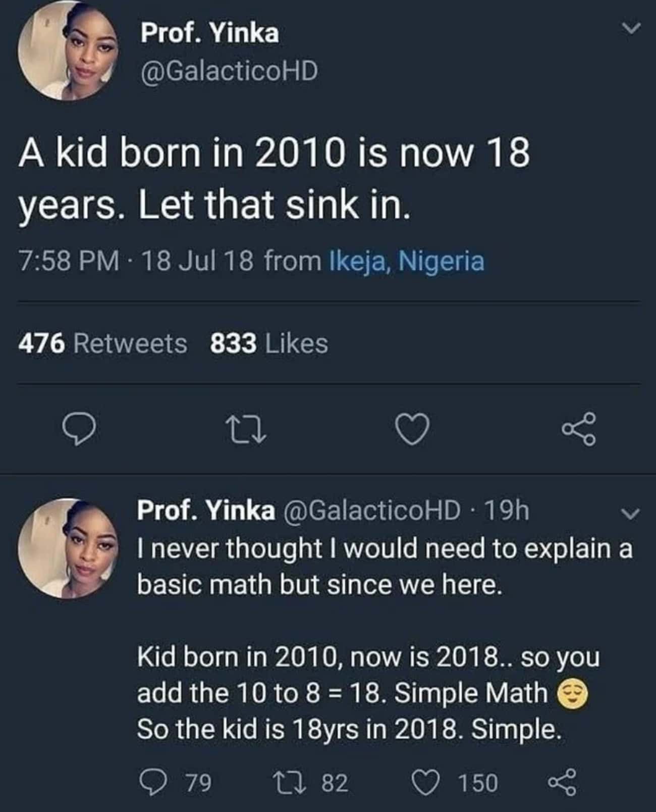The image size is (656, 812).
Task: Open the @GalacticoHD handle in the header
Action: tap(230, 71)
